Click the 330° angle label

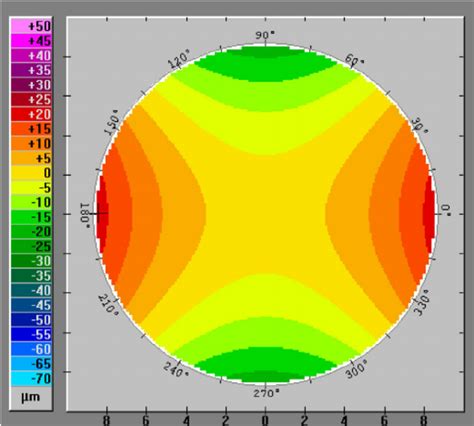pos(421,302)
